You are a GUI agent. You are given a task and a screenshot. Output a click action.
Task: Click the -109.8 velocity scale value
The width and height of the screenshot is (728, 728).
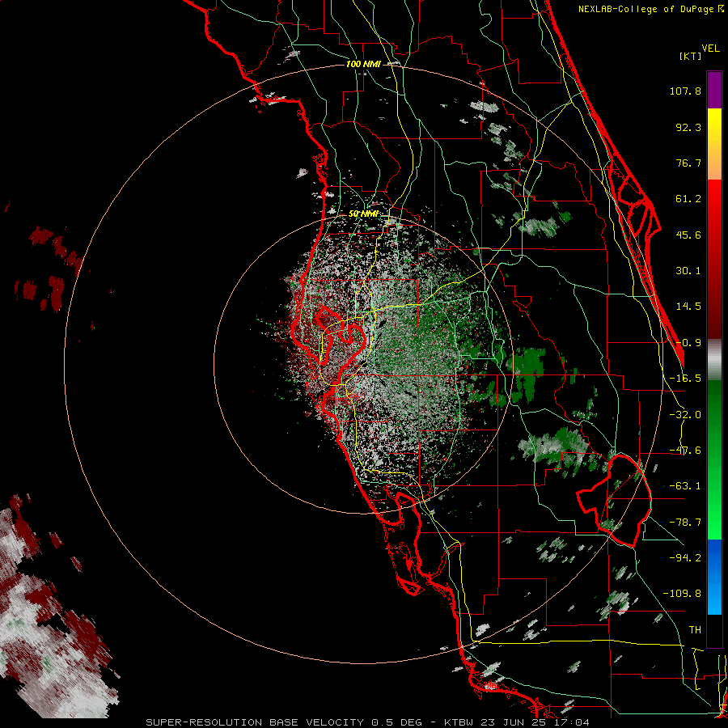[x=682, y=594]
